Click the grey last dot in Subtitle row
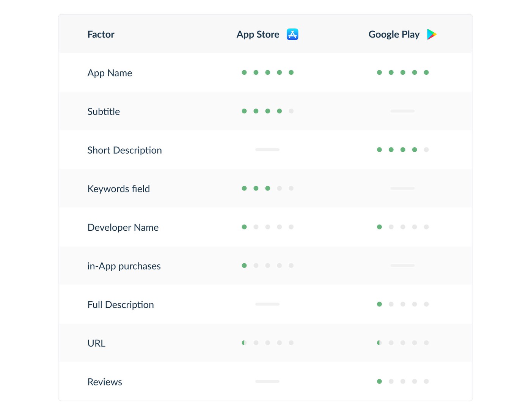Viewport: 531px width, 420px height. [x=291, y=111]
